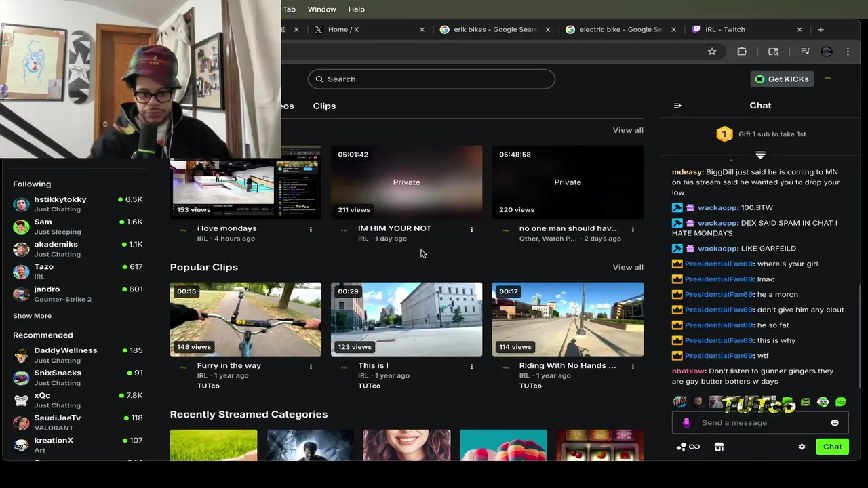Open Sam's channel in Following list
Image resolution: width=868 pixels, height=488 pixels.
(x=78, y=226)
